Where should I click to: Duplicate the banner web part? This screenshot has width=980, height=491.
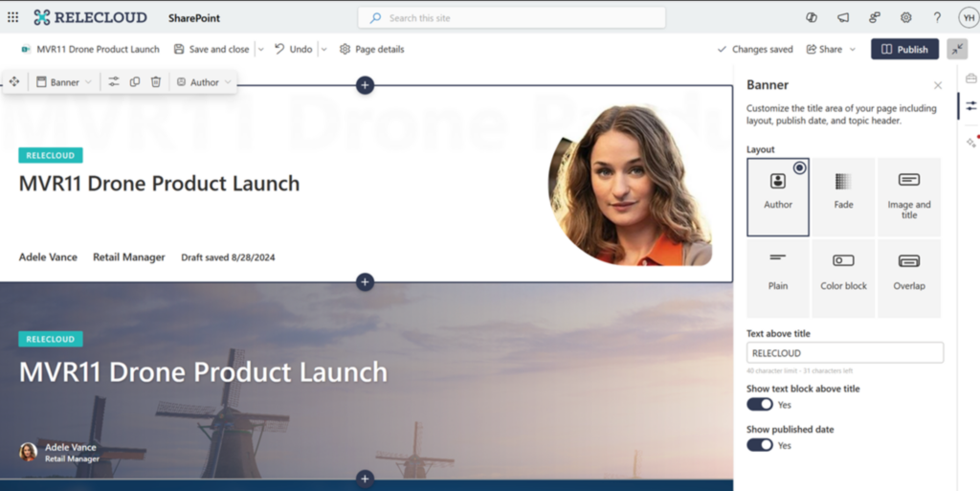134,82
